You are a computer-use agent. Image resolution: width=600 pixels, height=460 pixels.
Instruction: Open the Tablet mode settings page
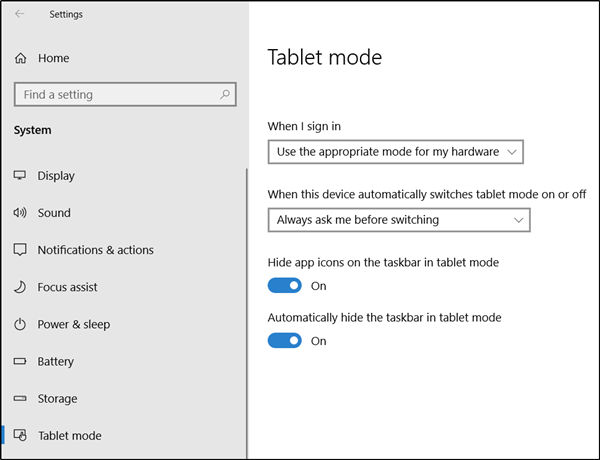coord(69,435)
